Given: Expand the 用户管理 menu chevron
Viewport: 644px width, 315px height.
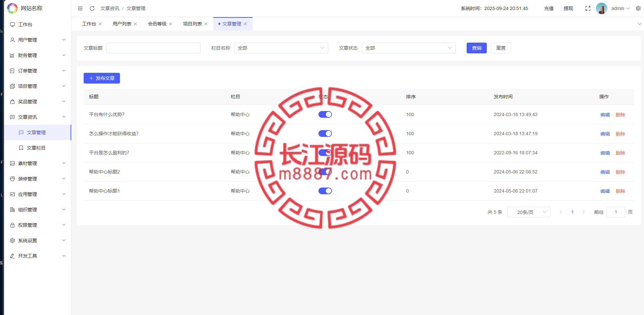Looking at the screenshot, I should (x=64, y=40).
